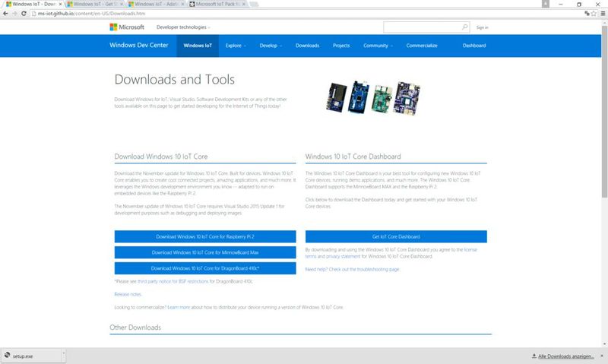608x364 pixels.
Task: Click the translate icon in the address bar
Action: [587, 13]
